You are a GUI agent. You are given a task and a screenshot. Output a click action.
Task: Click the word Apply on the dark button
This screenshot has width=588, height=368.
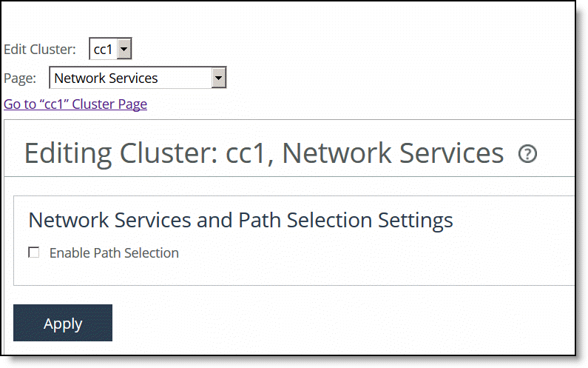point(63,324)
